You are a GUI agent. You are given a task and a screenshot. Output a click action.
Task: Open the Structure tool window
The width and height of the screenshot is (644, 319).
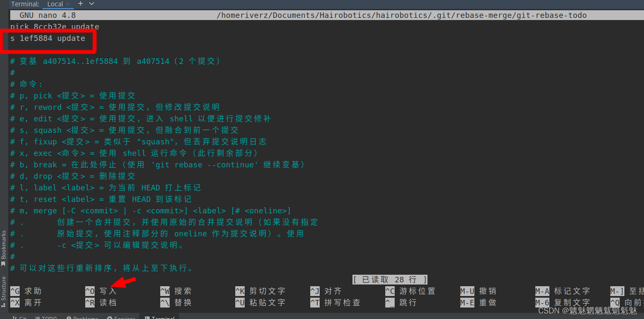pos(4,291)
